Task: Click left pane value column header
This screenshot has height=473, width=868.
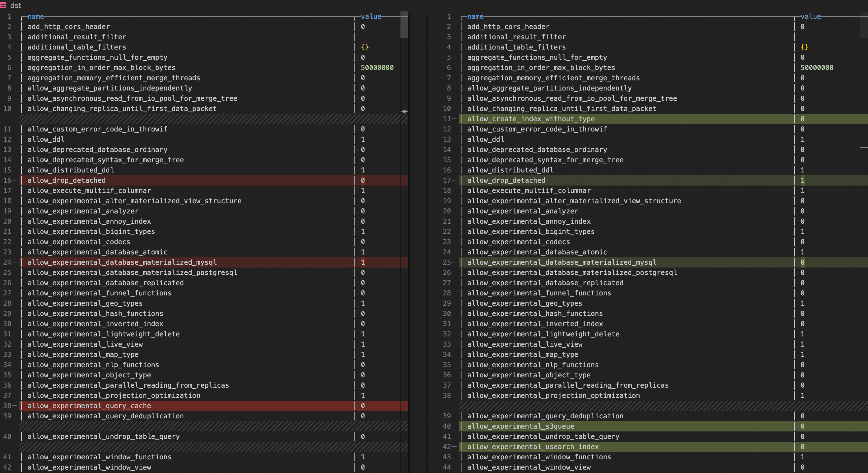Action: (x=371, y=17)
